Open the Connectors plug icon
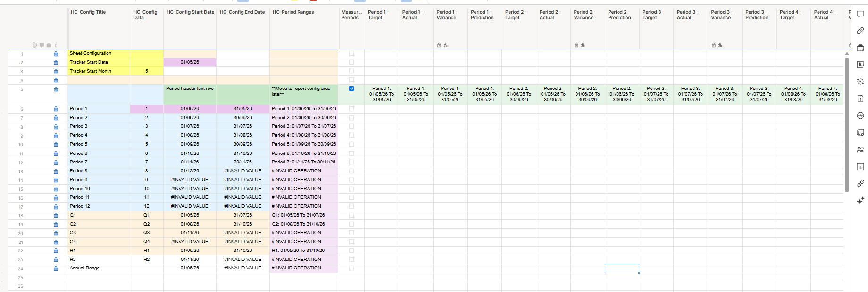The width and height of the screenshot is (868, 292). 860,184
